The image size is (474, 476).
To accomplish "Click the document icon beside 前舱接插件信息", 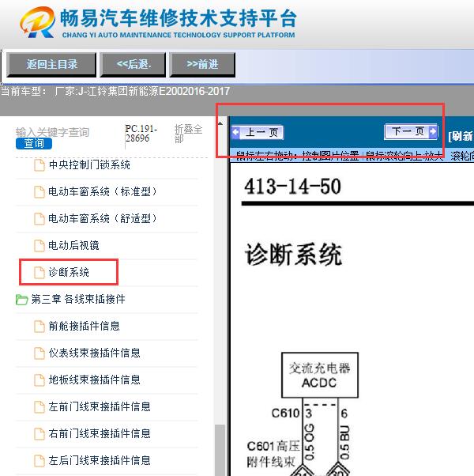I will (x=39, y=327).
